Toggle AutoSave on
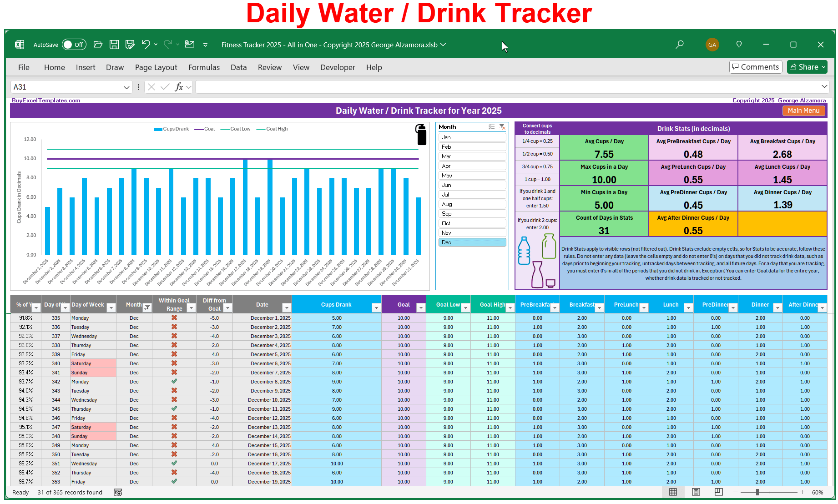This screenshot has height=504, width=838. [73, 44]
